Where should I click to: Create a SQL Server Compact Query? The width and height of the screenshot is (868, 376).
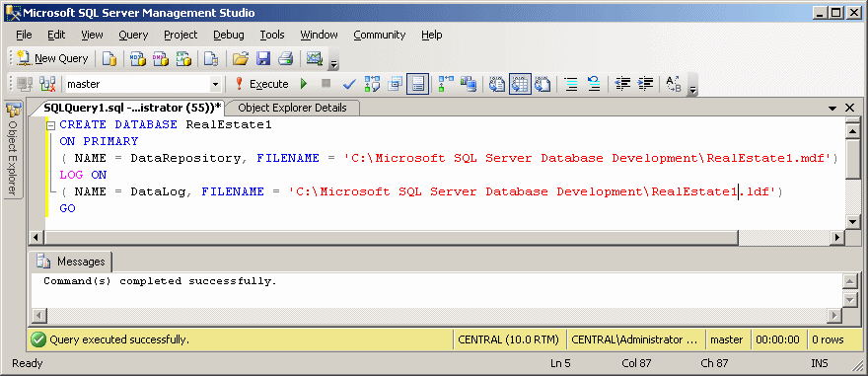tap(210, 58)
